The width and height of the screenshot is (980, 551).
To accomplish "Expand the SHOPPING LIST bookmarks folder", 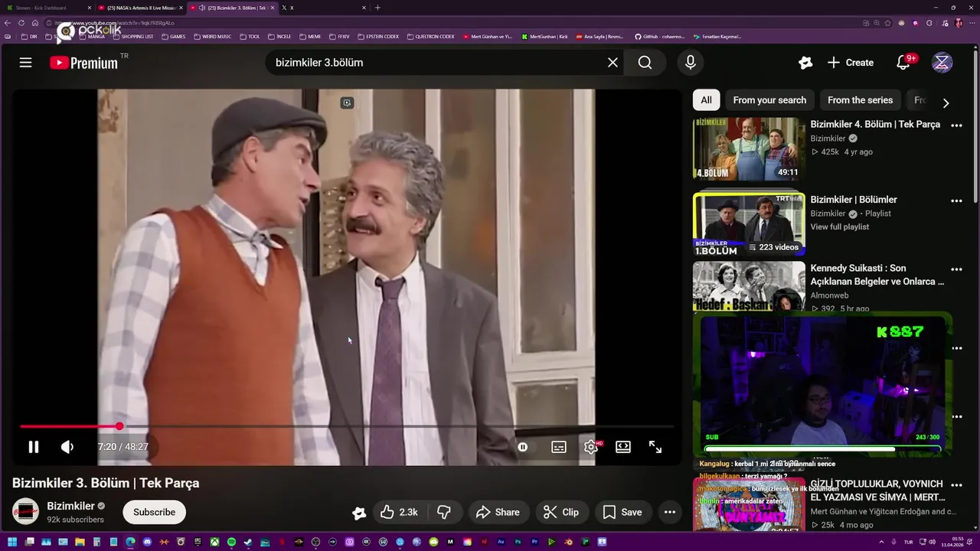I will [x=132, y=36].
